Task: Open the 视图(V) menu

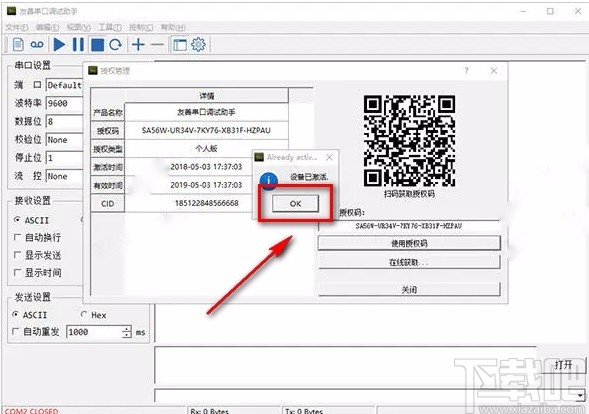Action: (x=79, y=27)
